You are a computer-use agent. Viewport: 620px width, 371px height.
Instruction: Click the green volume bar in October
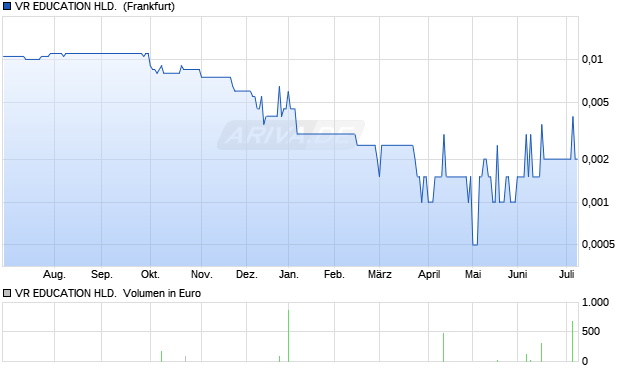click(161, 356)
